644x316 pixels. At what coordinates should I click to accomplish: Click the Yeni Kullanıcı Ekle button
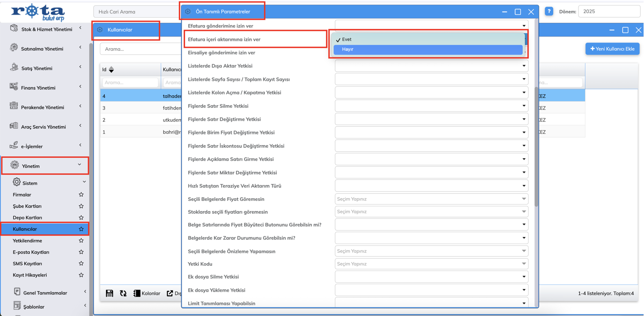tap(612, 49)
